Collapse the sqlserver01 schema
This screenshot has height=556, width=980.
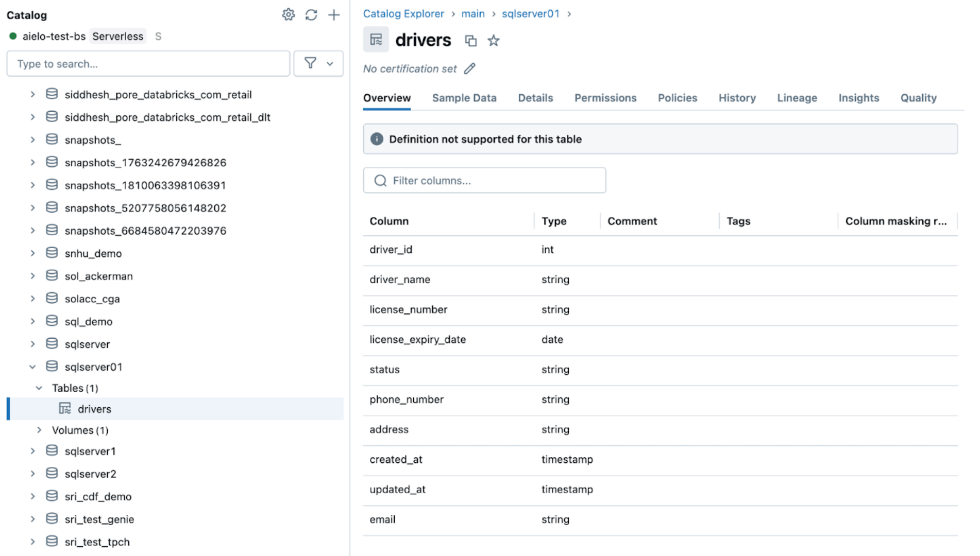32,367
